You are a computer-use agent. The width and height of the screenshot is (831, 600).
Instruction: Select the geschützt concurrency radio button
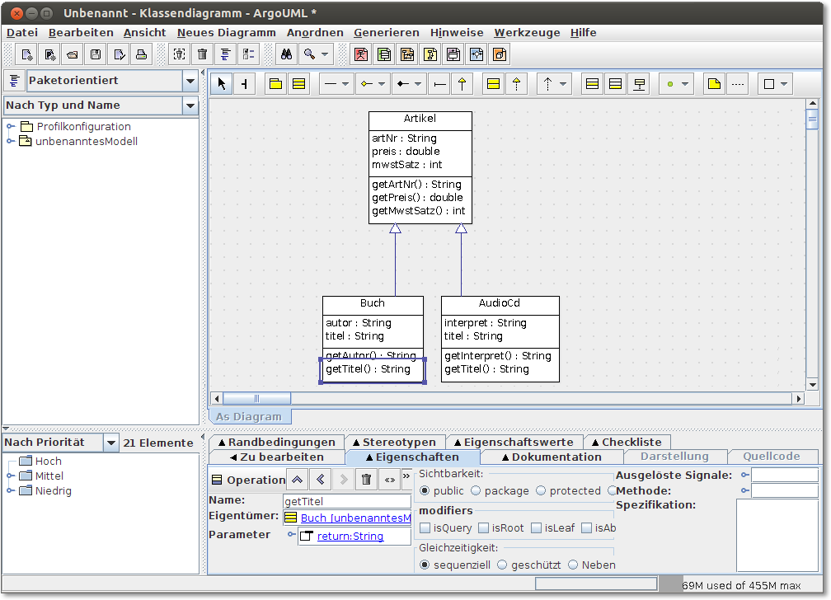pyautogui.click(x=502, y=565)
